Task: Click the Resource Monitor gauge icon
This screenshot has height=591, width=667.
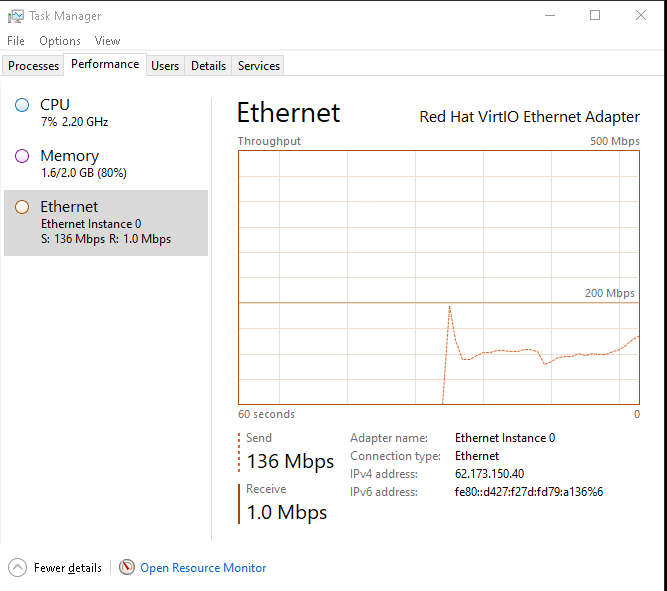Action: coord(127,568)
